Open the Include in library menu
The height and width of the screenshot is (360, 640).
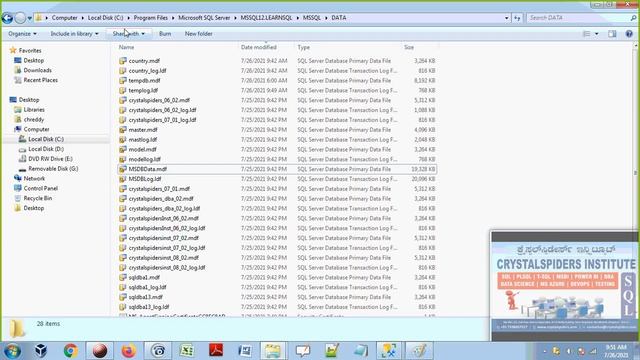click(74, 33)
